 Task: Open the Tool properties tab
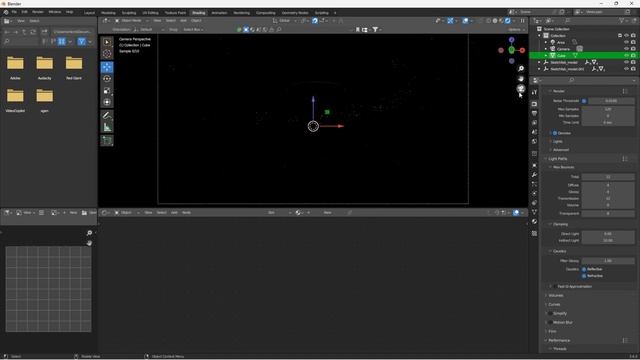pyautogui.click(x=534, y=93)
